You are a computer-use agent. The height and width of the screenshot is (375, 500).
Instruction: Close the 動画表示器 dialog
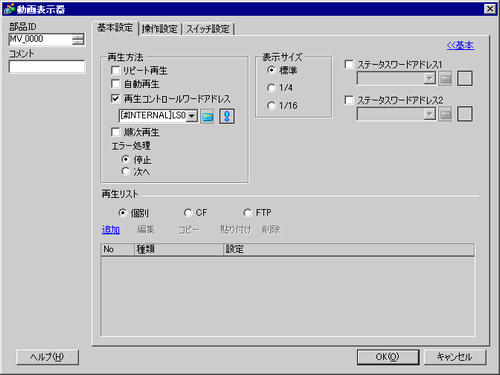tap(490, 9)
